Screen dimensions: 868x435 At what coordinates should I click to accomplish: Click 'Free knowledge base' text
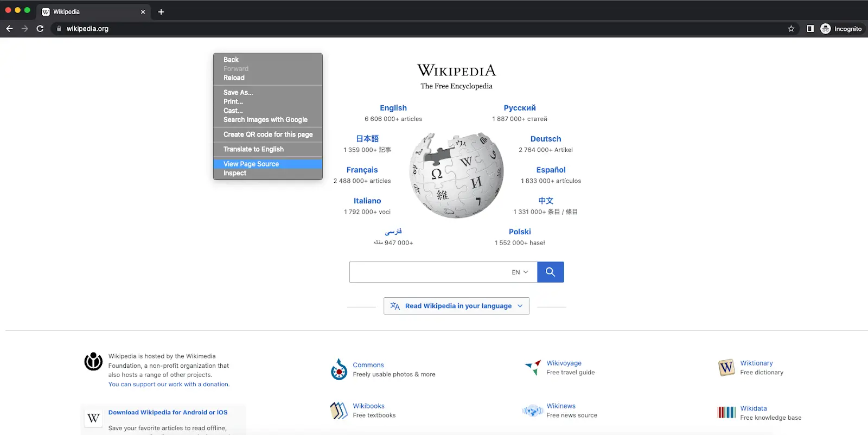pyautogui.click(x=771, y=418)
